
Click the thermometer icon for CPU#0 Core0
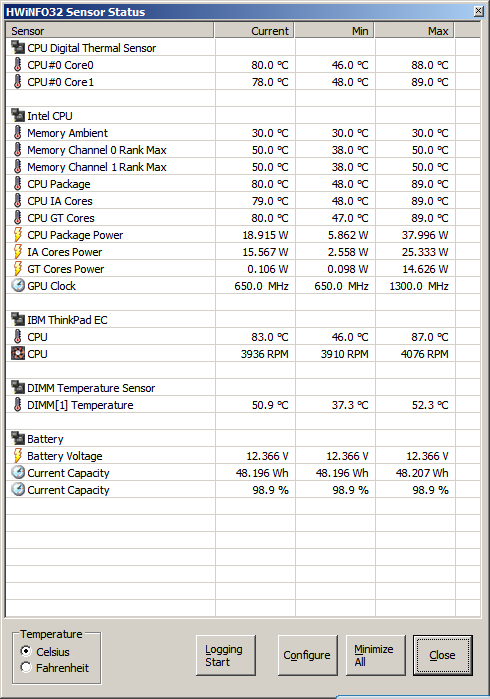[x=17, y=65]
